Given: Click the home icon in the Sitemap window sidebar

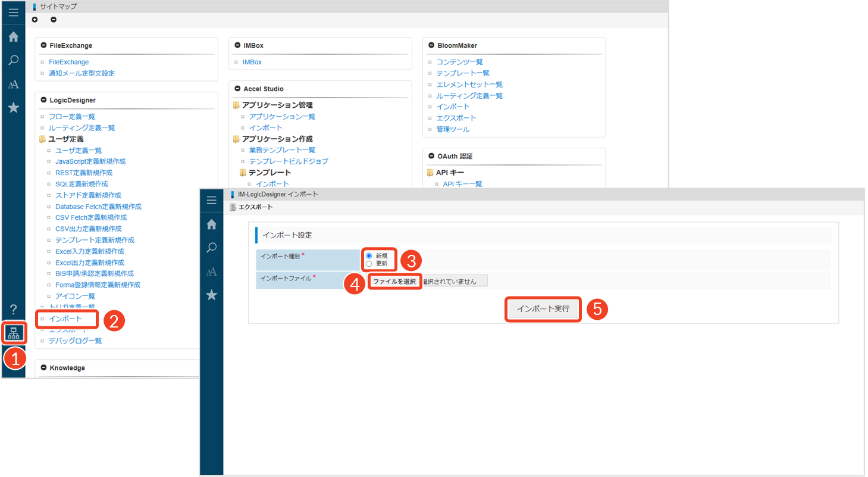Looking at the screenshot, I should point(13,37).
